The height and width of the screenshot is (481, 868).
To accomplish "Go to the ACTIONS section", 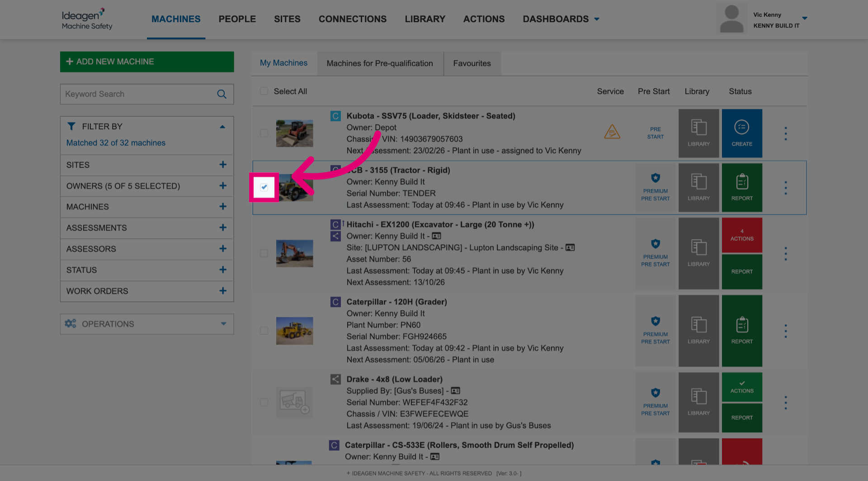I will pyautogui.click(x=484, y=19).
